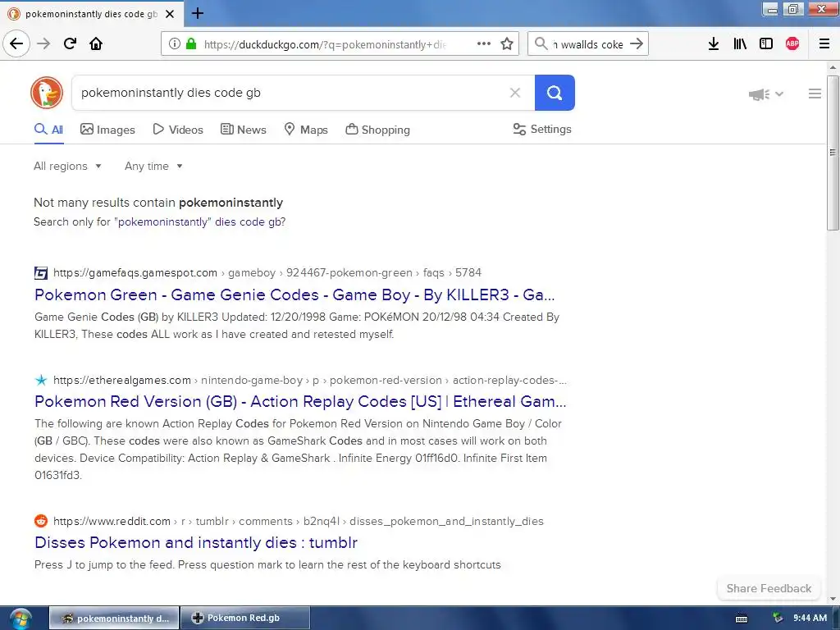Switch to the Videos tab
Image resolution: width=840 pixels, height=630 pixels.
(x=178, y=130)
